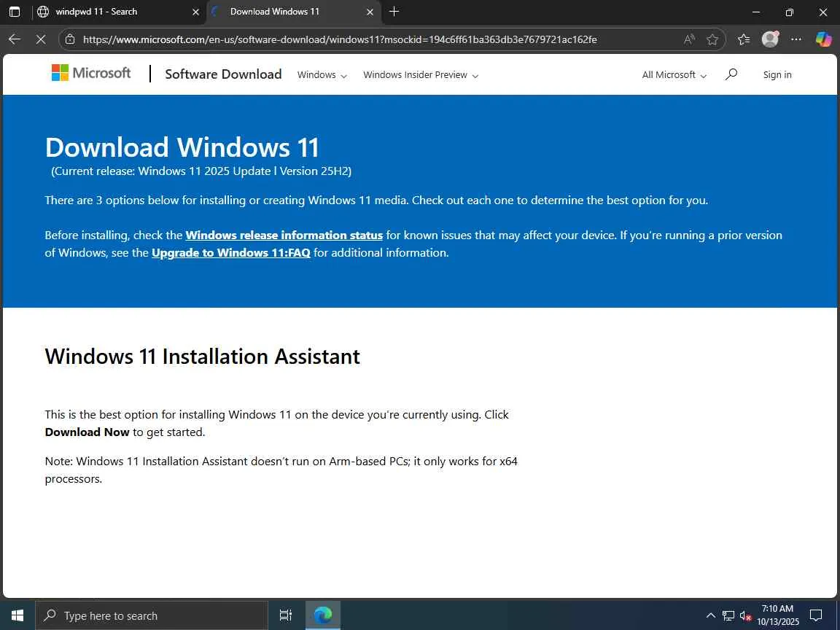Click the Current release Version 25H2 text

tap(201, 171)
